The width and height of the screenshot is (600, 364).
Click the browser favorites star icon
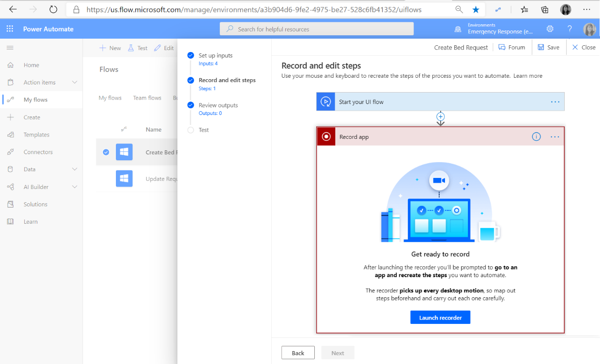(476, 10)
